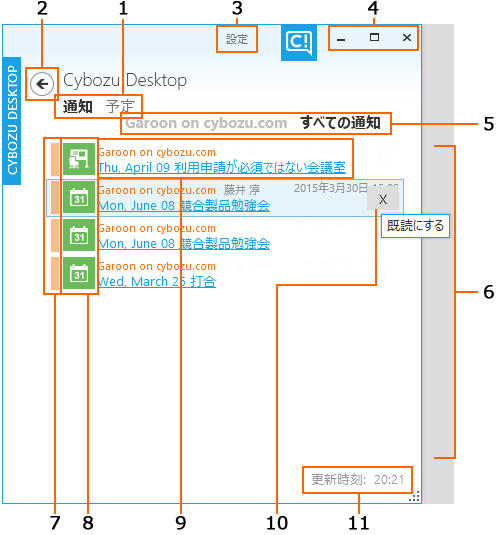Click the date 2015年3月30日 in highlighted row
This screenshot has width=496, height=535.
pyautogui.click(x=331, y=188)
